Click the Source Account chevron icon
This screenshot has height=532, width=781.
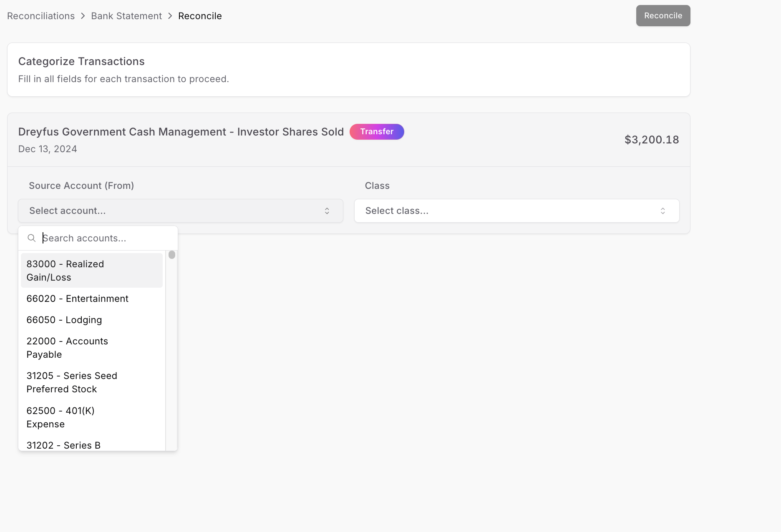[x=327, y=211]
